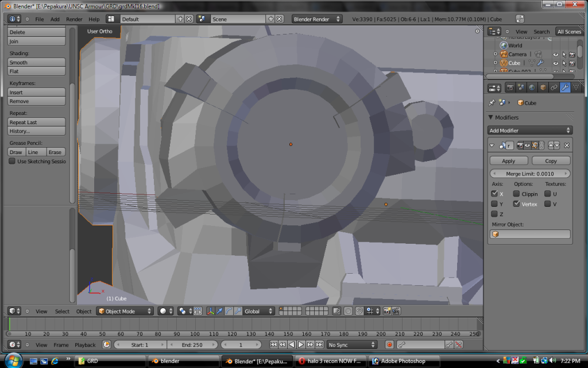Toggle the pin icon in the Properties context
Screen dimensions: 588x368
click(492, 102)
